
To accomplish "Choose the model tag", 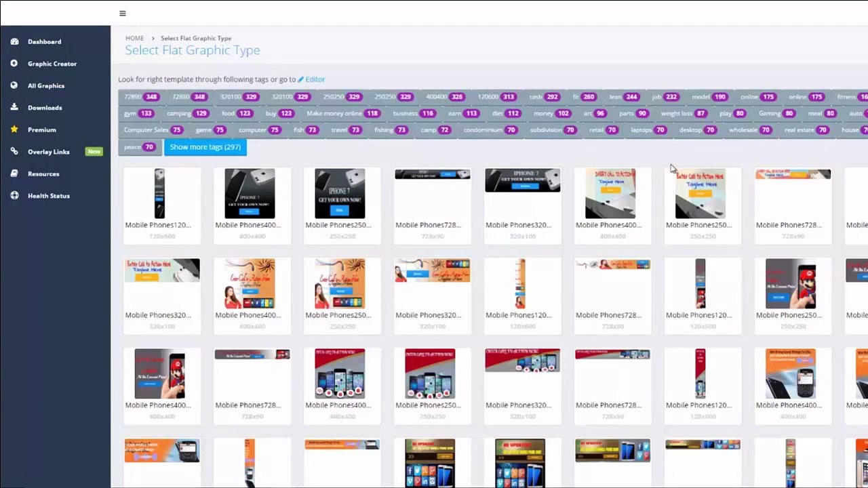I will click(x=709, y=97).
